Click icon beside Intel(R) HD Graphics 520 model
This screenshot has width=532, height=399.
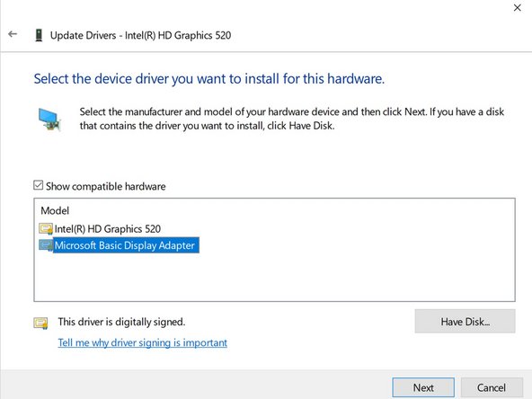tap(46, 228)
